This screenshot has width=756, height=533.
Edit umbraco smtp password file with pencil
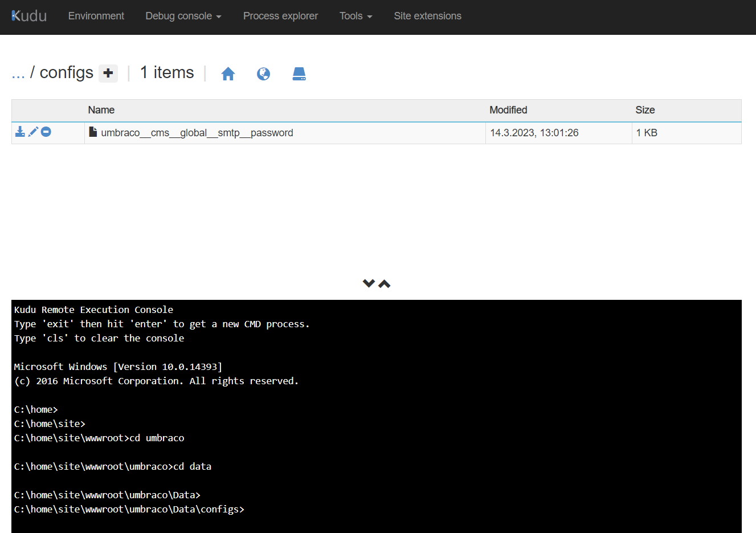33,132
